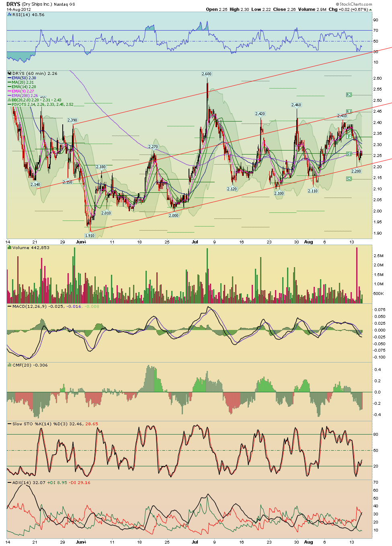Click the S2 pivot marker
Image resolution: width=392 pixels, height=546 pixels.
pyautogui.click(x=349, y=179)
